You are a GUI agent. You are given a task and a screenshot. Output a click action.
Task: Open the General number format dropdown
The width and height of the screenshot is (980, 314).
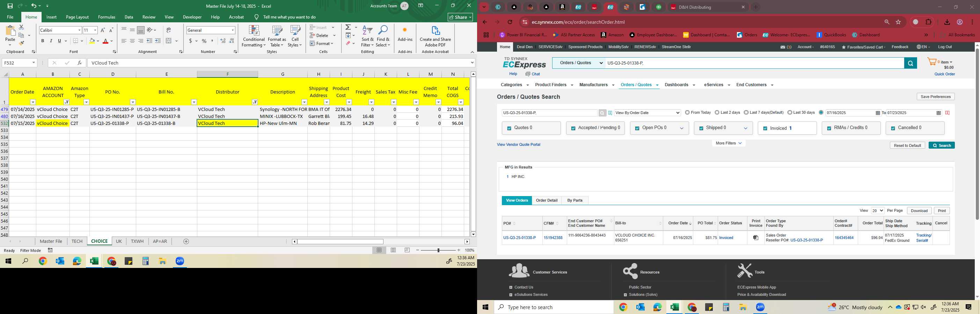233,30
